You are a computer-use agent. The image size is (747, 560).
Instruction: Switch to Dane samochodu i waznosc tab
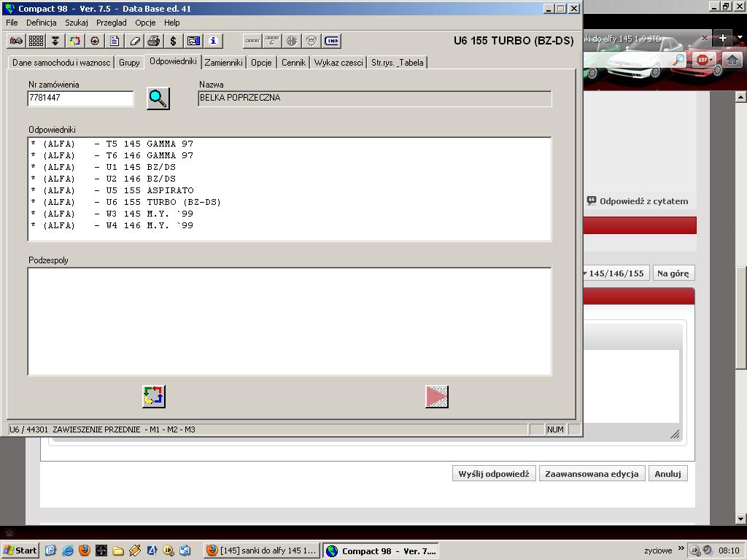coord(61,63)
